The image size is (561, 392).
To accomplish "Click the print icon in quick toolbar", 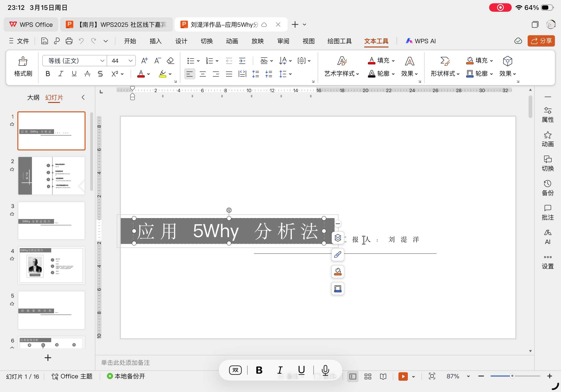I will pyautogui.click(x=69, y=41).
